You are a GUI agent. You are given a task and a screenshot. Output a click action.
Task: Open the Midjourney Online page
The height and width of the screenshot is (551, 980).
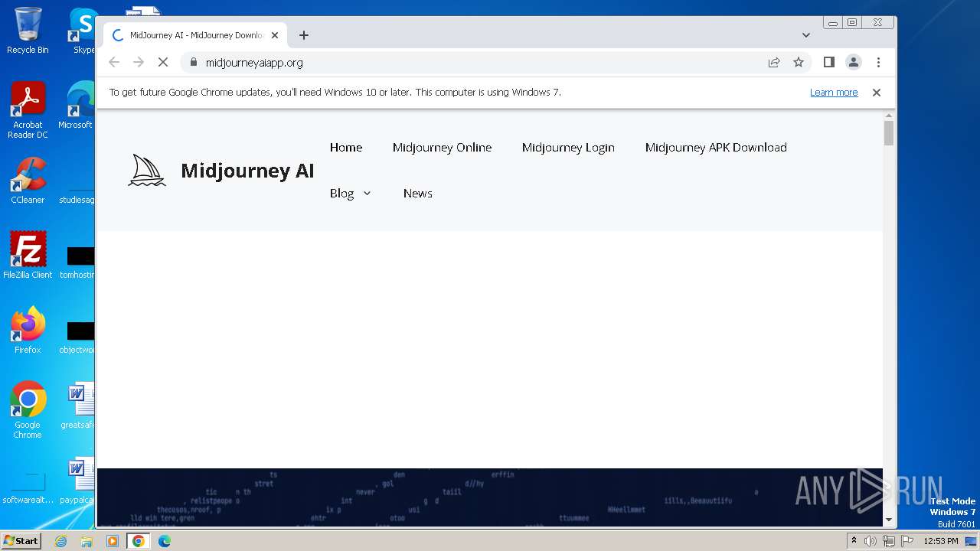pos(442,148)
